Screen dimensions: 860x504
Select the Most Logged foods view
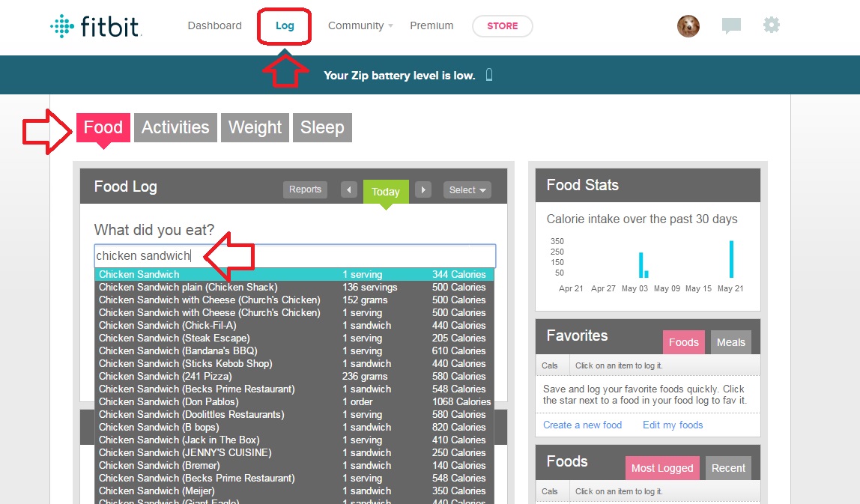click(662, 468)
